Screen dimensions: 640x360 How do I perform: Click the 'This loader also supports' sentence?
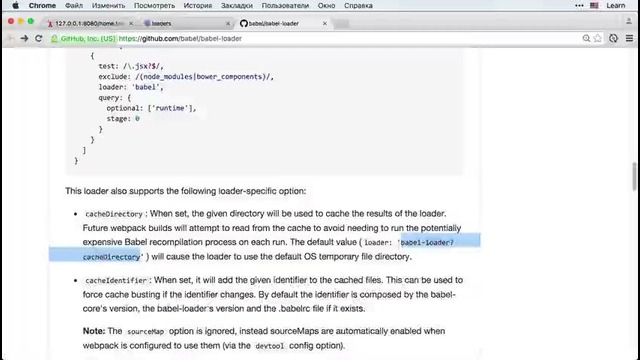point(185,191)
